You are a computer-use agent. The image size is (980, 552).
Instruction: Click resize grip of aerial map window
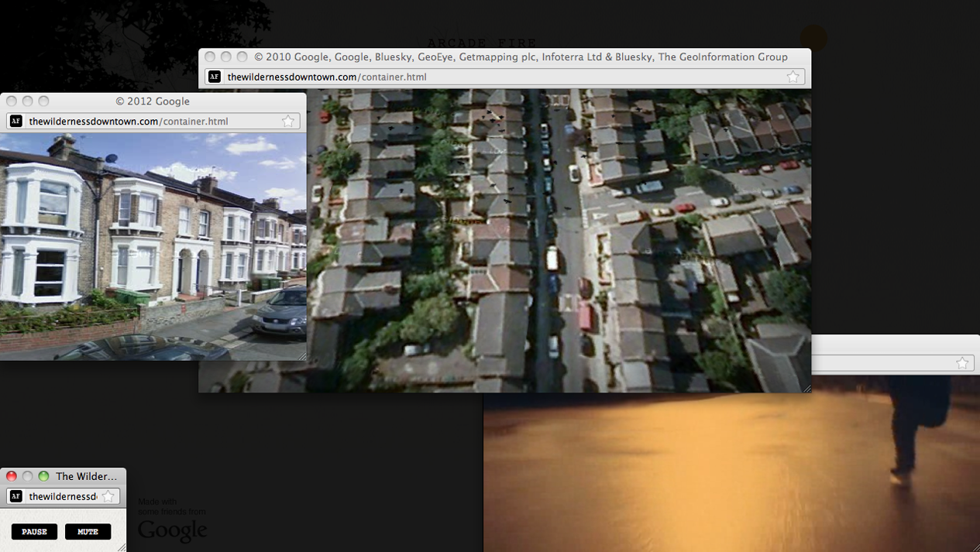(806, 388)
